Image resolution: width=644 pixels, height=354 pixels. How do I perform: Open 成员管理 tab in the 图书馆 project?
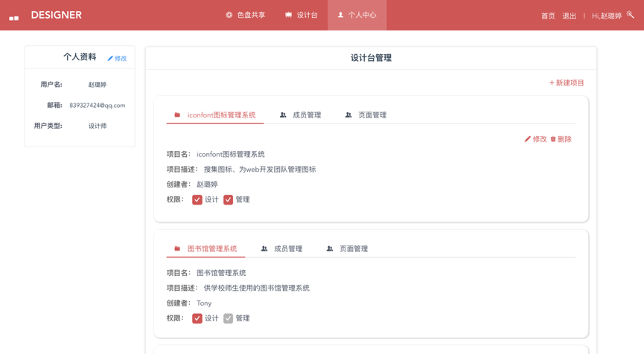[x=281, y=248]
